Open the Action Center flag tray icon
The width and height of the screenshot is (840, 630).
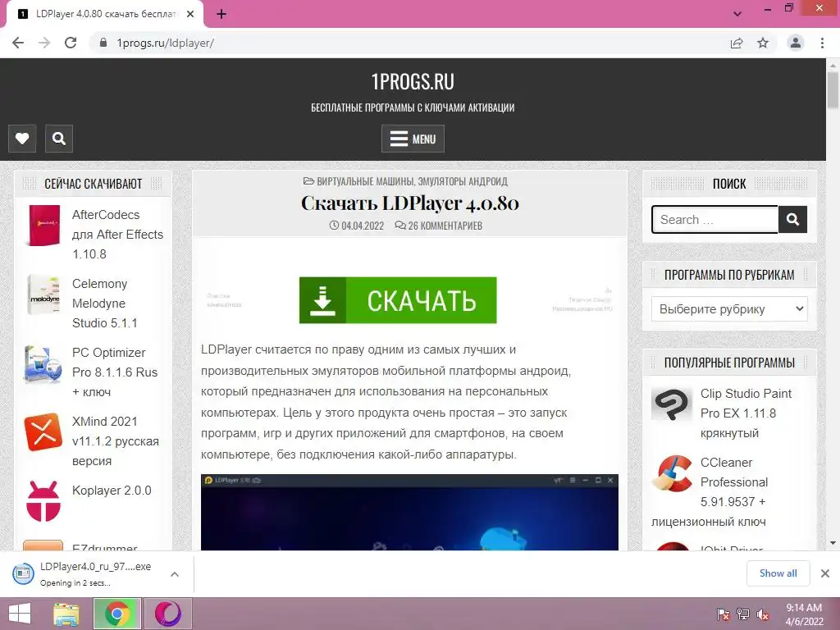(723, 614)
